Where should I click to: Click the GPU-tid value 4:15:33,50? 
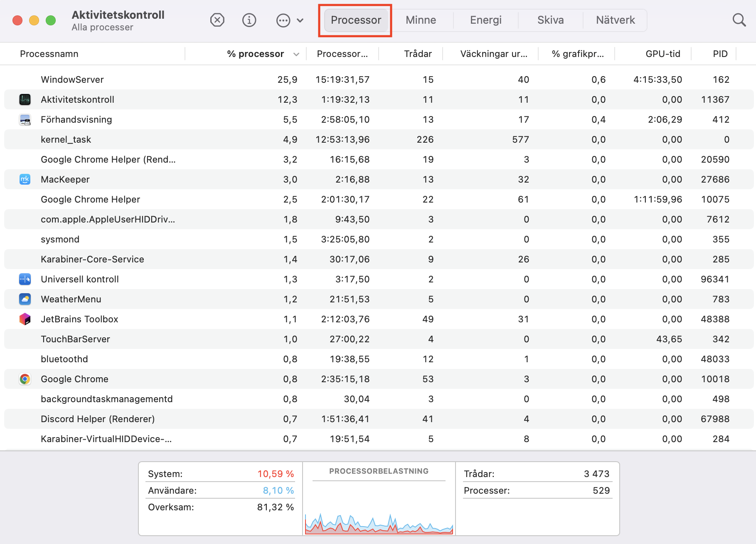tap(657, 79)
